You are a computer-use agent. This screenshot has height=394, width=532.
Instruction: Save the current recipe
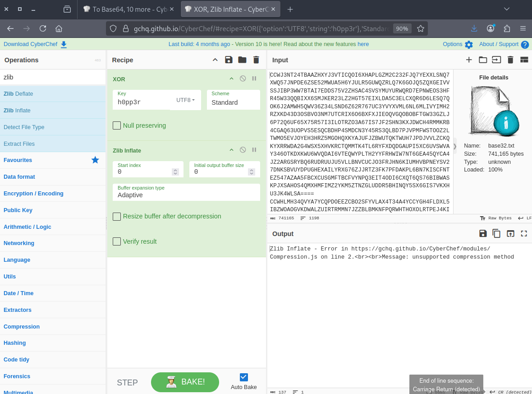pyautogui.click(x=229, y=60)
